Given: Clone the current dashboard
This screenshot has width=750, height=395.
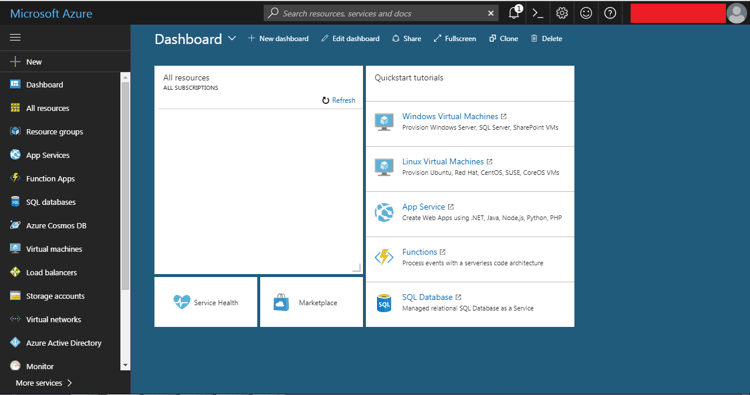Looking at the screenshot, I should [504, 38].
